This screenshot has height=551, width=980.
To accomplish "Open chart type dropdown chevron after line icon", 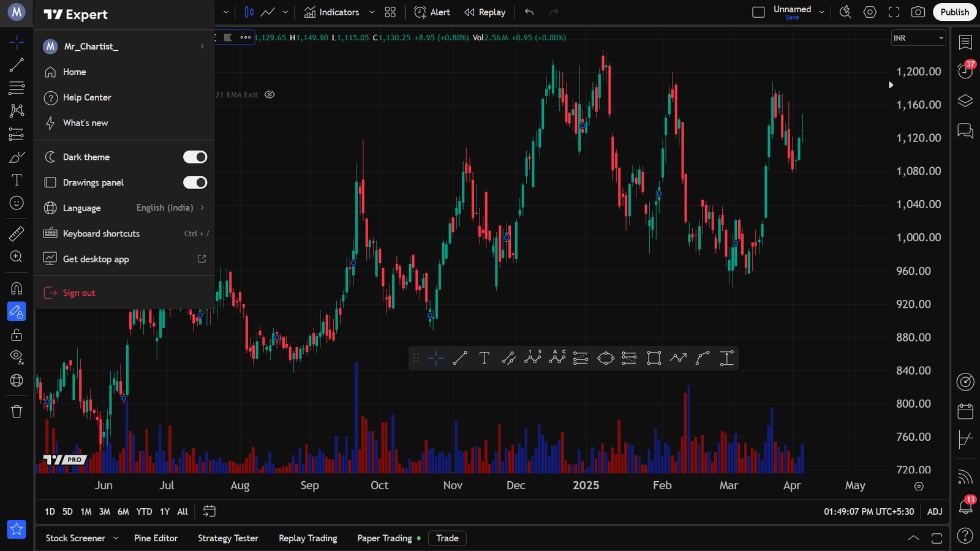I will coord(285,12).
